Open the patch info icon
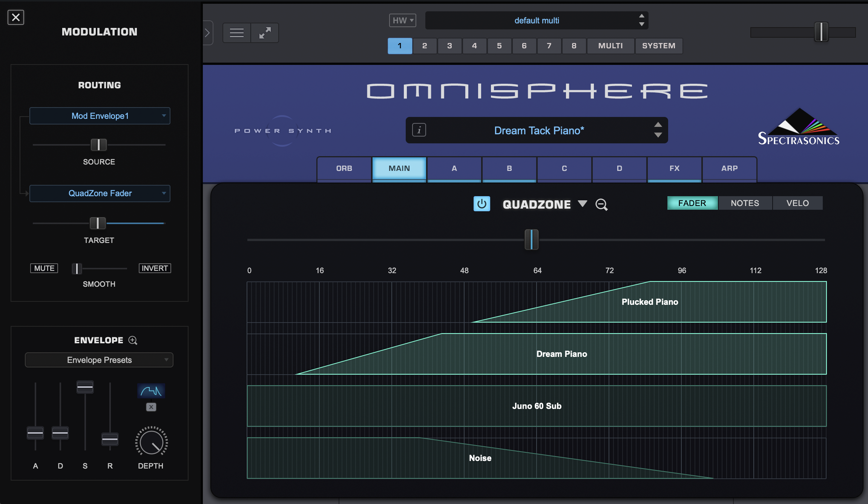The width and height of the screenshot is (868, 504). click(419, 130)
